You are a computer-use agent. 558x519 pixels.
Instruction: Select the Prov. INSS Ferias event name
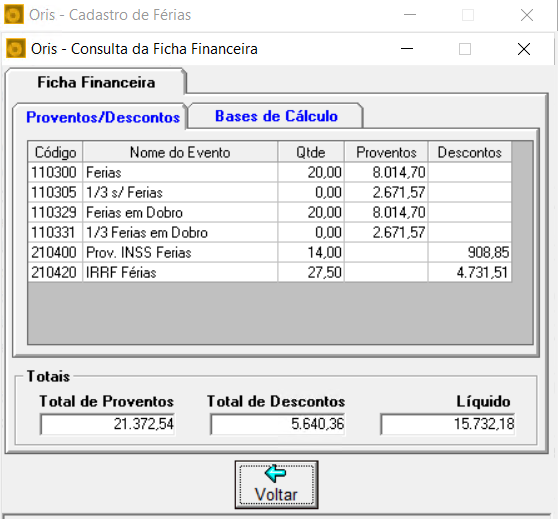tap(180, 252)
